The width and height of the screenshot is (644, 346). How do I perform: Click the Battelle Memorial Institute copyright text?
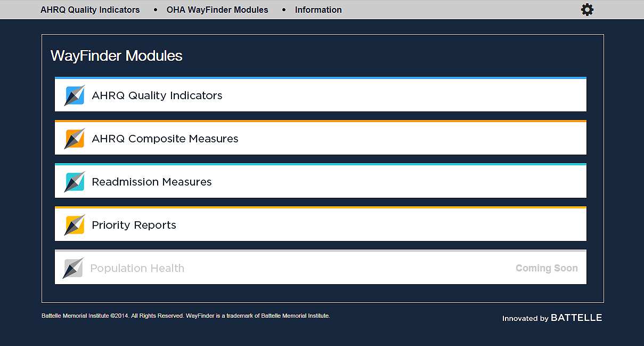click(x=186, y=316)
